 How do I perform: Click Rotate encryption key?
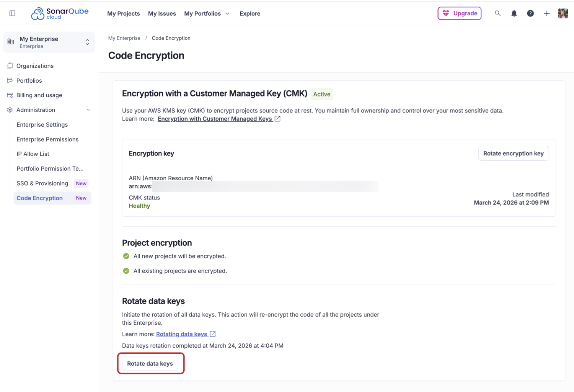pos(514,154)
